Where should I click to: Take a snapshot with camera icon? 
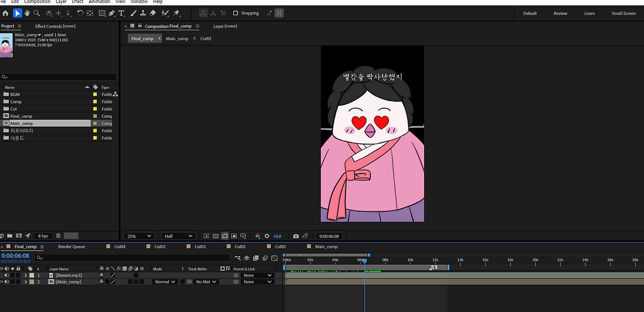pyautogui.click(x=296, y=236)
